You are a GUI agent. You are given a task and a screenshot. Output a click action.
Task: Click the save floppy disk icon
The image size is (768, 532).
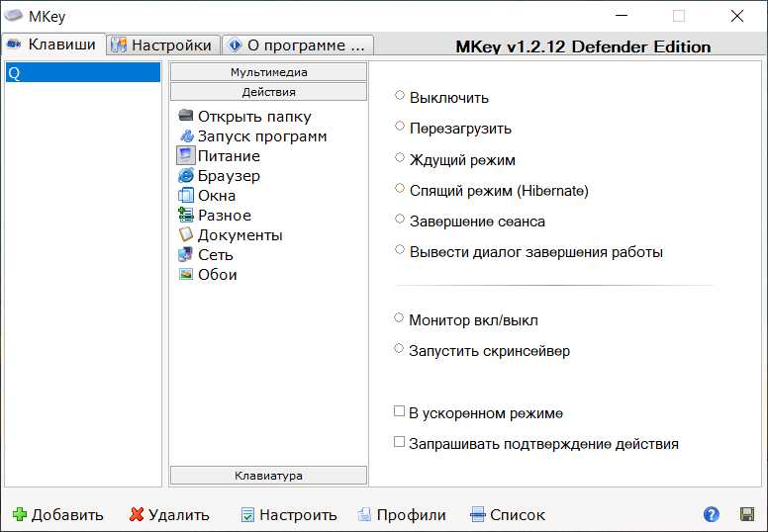click(747, 514)
